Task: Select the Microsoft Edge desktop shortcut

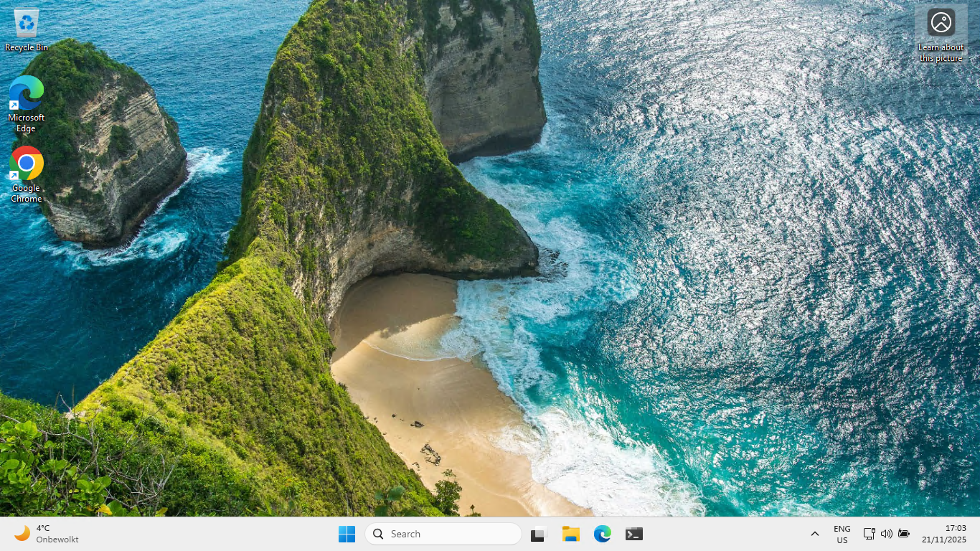Action: (x=27, y=95)
